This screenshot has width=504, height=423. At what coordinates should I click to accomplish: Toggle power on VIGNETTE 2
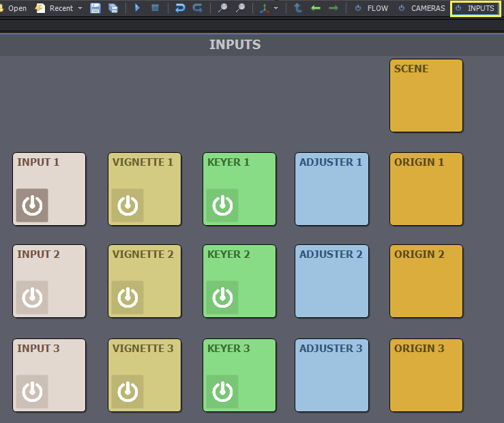tap(128, 297)
